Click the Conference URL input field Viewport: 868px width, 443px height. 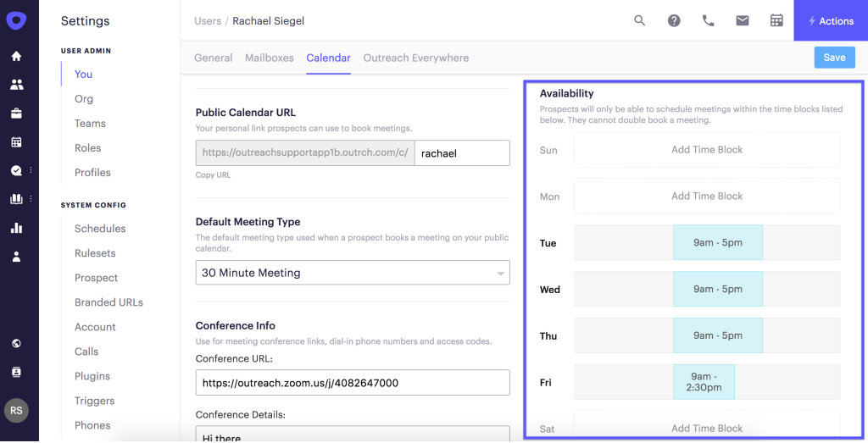(353, 382)
